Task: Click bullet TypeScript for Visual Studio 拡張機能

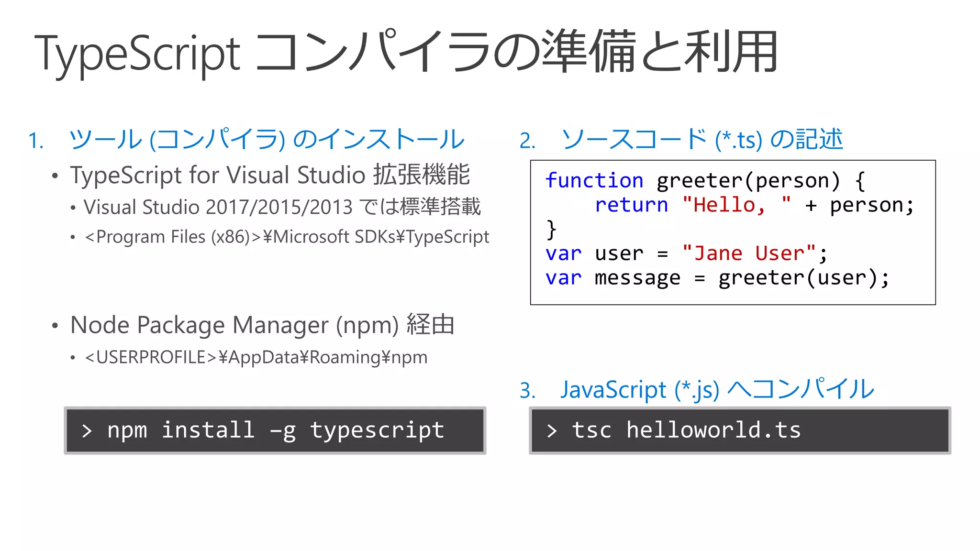Action: point(270,175)
